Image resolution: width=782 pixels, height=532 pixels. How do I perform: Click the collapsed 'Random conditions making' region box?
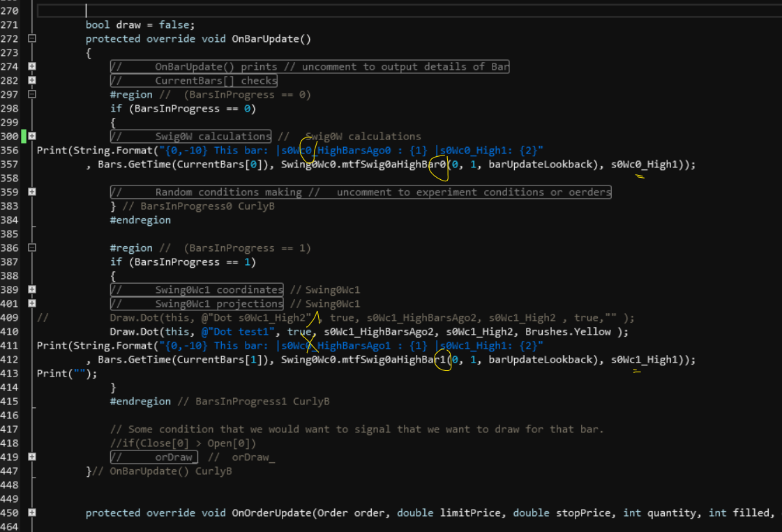tap(361, 192)
